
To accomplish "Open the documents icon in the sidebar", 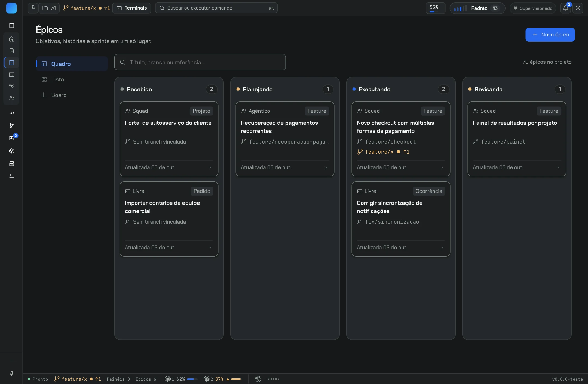I will click(12, 51).
